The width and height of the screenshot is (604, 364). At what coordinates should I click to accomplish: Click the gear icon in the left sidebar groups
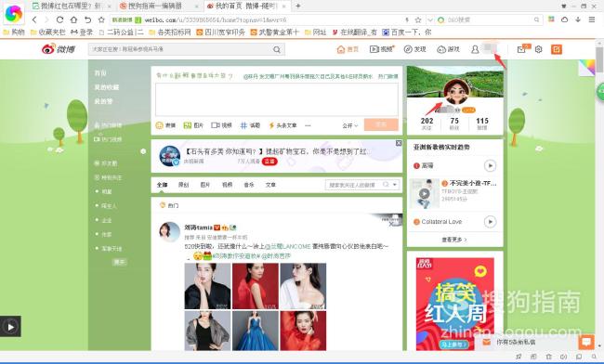[x=143, y=151]
